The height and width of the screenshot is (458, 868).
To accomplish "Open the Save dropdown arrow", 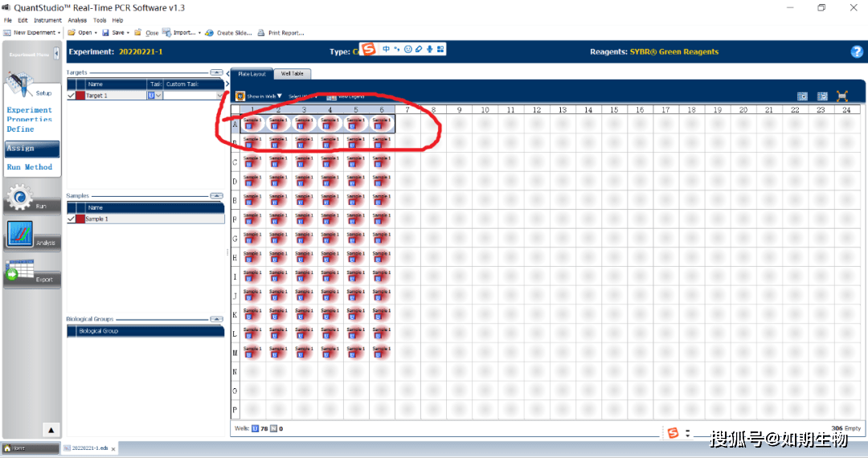I will [x=128, y=33].
